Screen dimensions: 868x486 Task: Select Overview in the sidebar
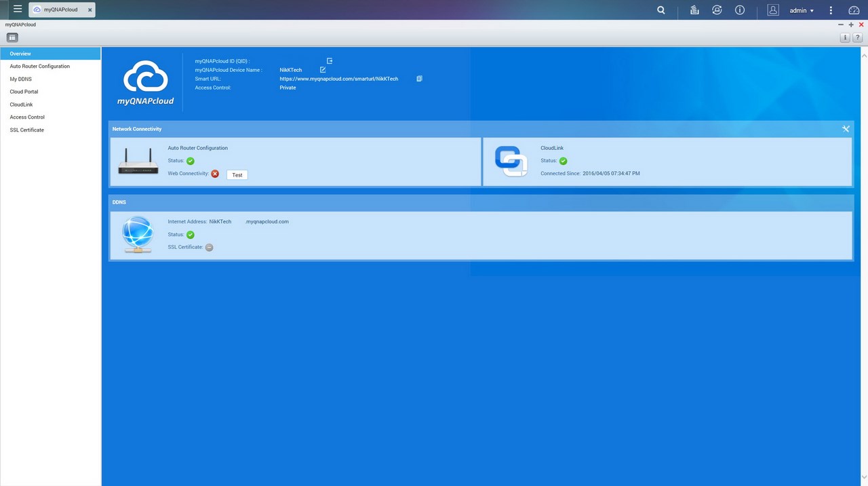coord(50,54)
